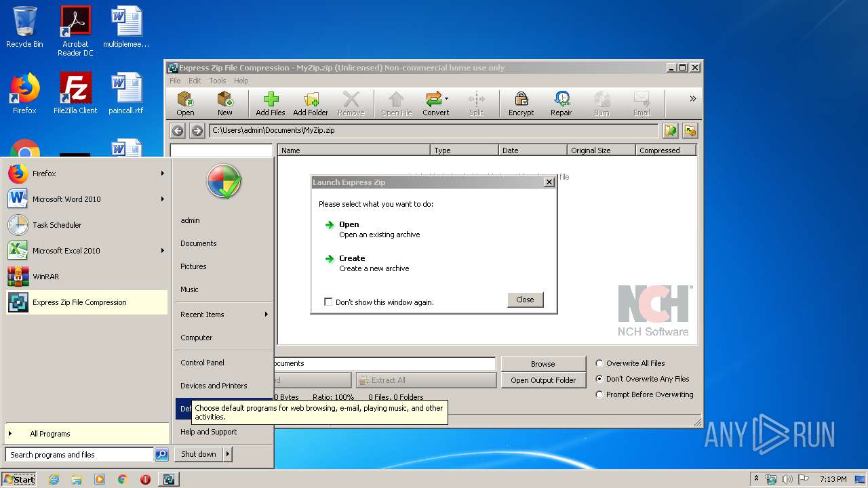Click the green Open arrow in launch dialog
The height and width of the screenshot is (488, 868).
pos(330,224)
